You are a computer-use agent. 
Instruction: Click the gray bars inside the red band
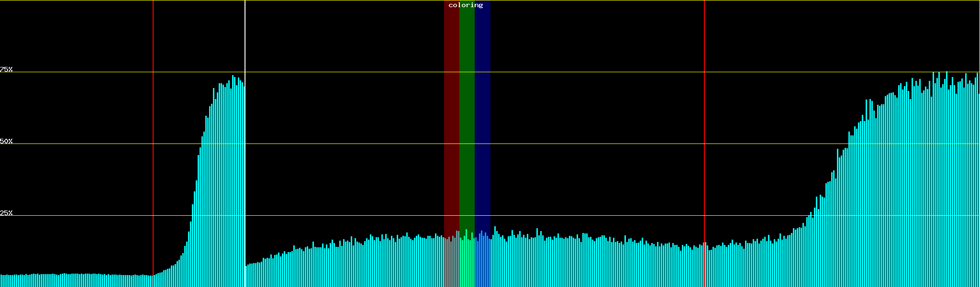451,263
